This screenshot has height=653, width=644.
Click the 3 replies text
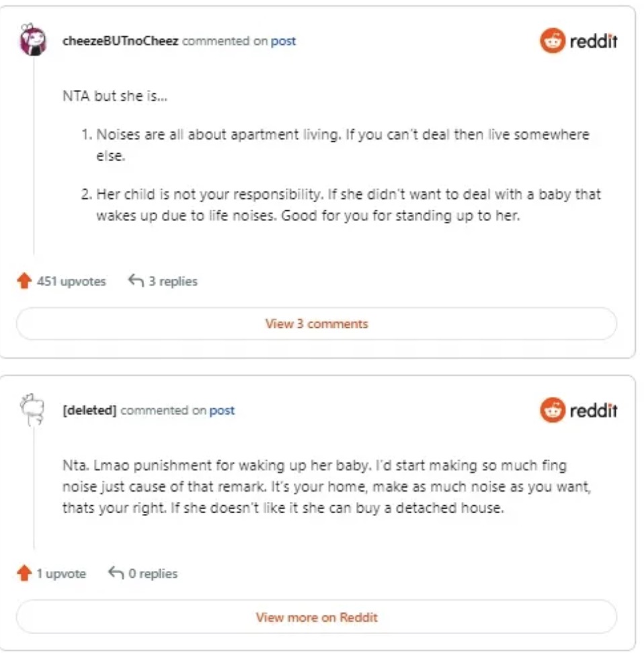173,281
